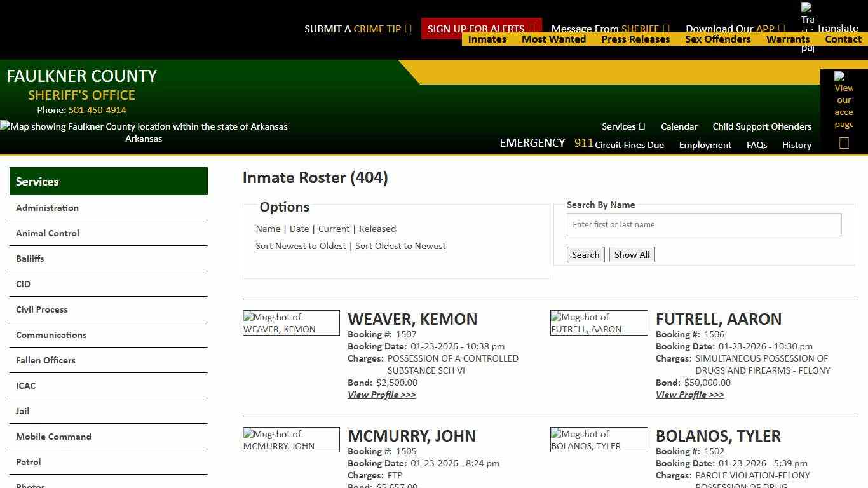Click the Show All button
The image size is (868, 488).
[632, 254]
